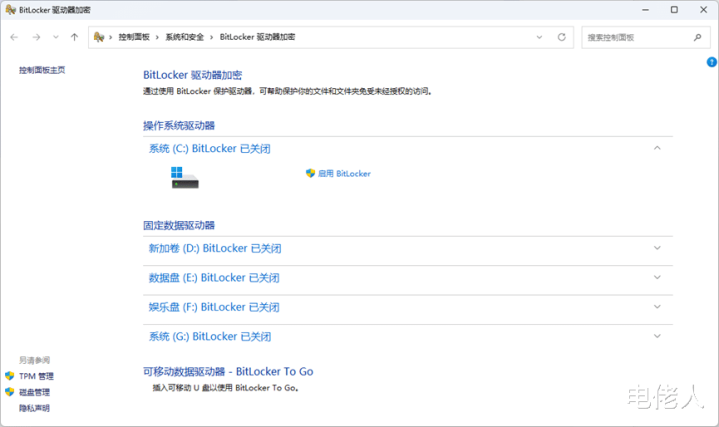Viewport: 719px width, 427px height.
Task: Expand 系统 (G:) chevron
Action: 657,336
